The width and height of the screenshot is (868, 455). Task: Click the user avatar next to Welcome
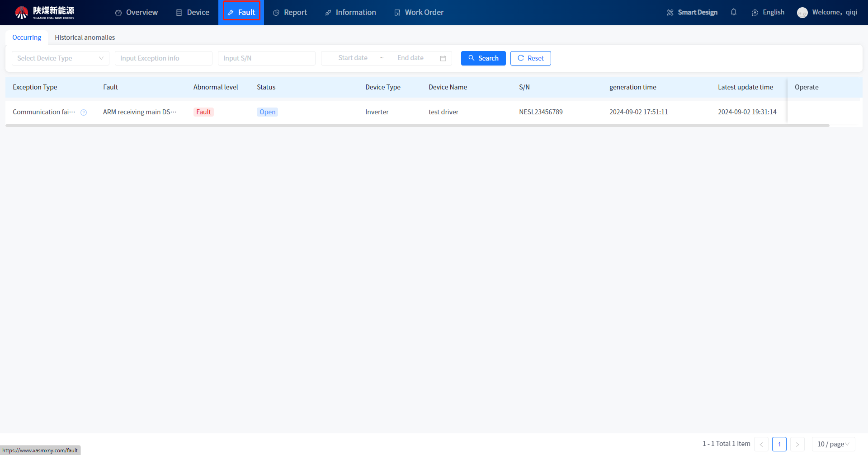tap(802, 13)
